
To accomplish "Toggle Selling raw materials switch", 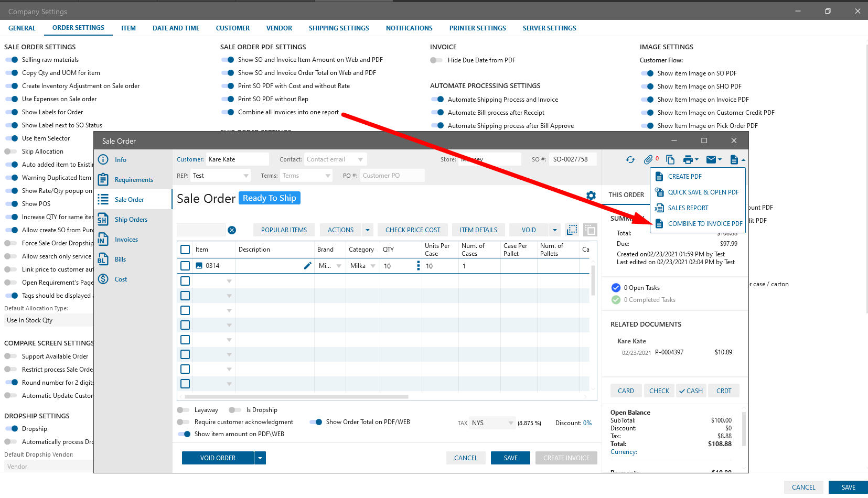I will [x=12, y=60].
